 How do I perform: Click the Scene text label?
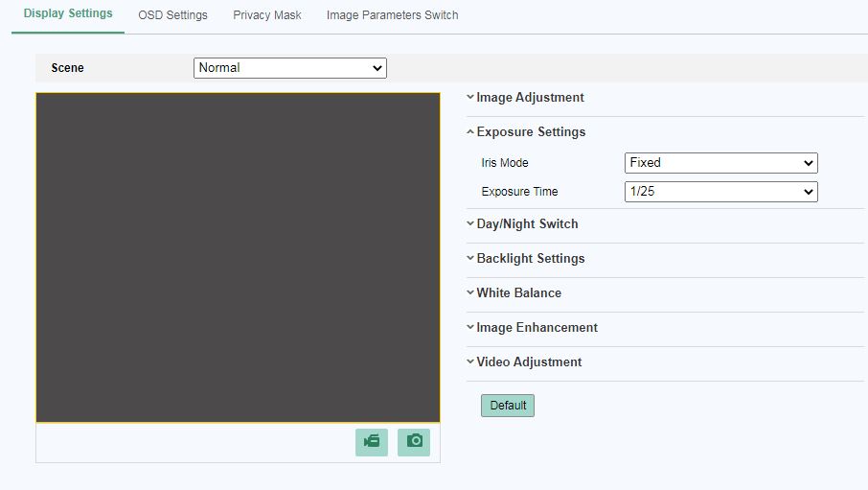[67, 68]
